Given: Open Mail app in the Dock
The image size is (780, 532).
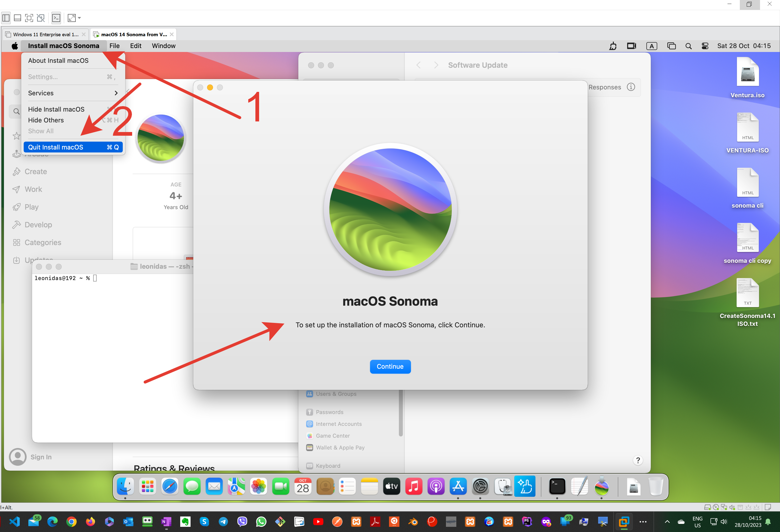Looking at the screenshot, I should (x=214, y=486).
